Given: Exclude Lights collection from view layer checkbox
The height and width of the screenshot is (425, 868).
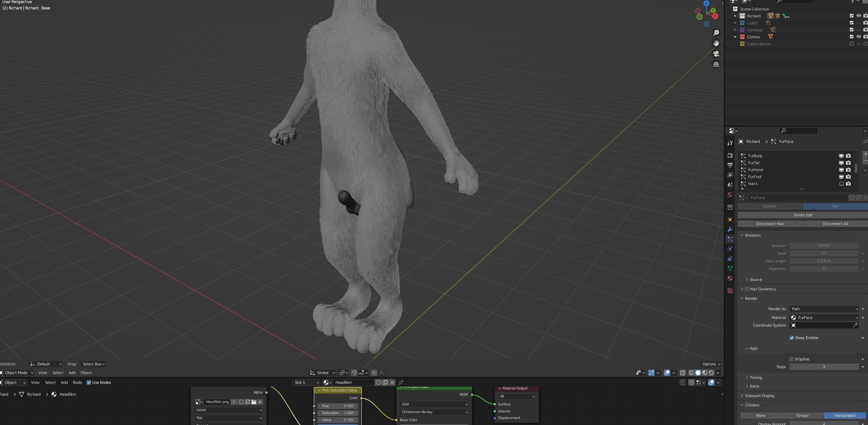Looking at the screenshot, I should (x=852, y=23).
